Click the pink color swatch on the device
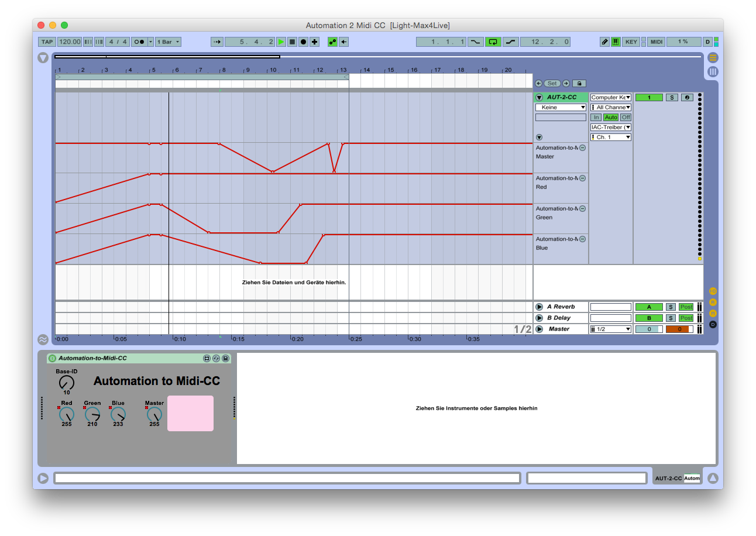756x536 pixels. [190, 413]
